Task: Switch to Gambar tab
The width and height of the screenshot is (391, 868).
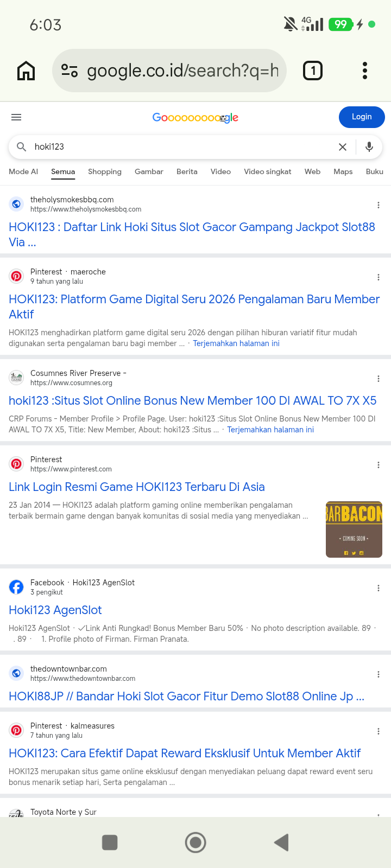Action: pos(149,171)
